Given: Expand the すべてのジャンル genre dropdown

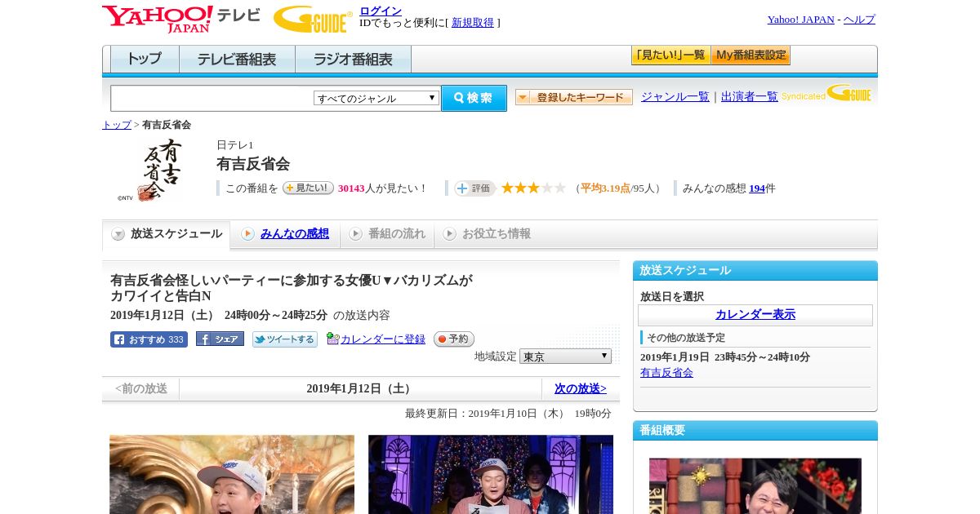Looking at the screenshot, I should point(376,98).
